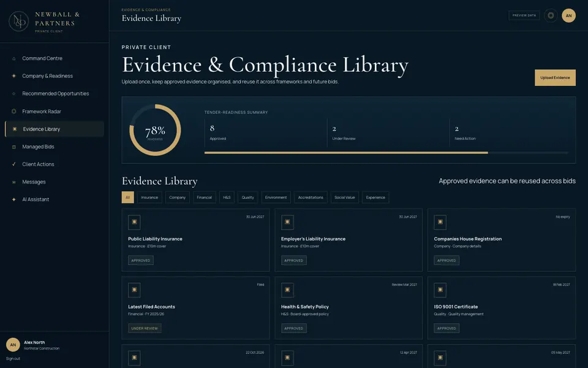Click the Latest Filed Accounts document icon
588x368 pixels.
pyautogui.click(x=134, y=290)
